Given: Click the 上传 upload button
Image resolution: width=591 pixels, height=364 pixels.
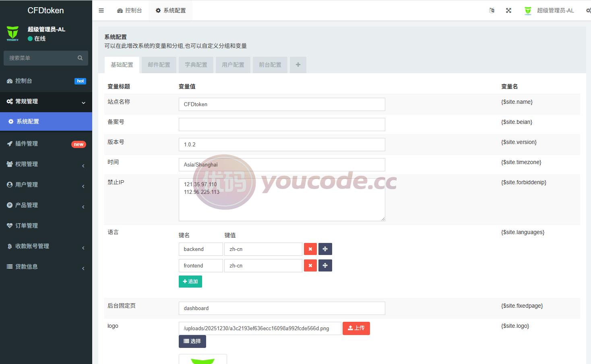Looking at the screenshot, I should (x=356, y=328).
